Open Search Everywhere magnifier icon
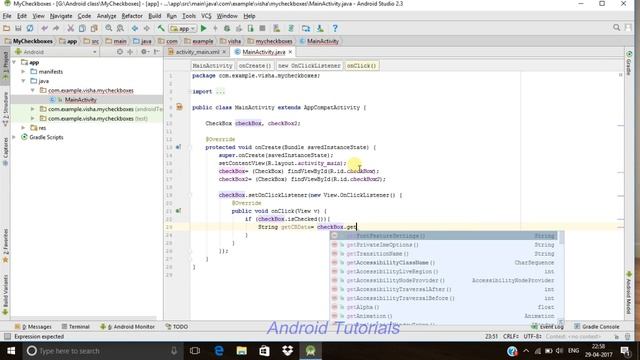This screenshot has height=360, width=640. [x=616, y=28]
